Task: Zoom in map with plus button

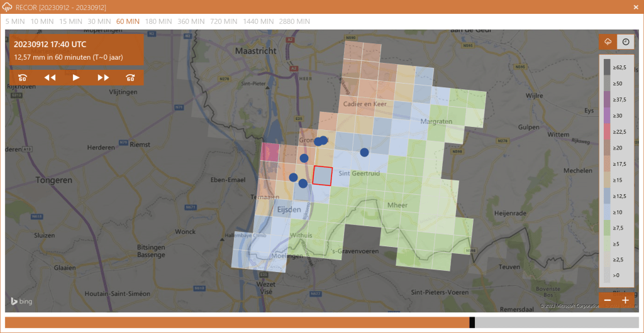Action: point(625,300)
